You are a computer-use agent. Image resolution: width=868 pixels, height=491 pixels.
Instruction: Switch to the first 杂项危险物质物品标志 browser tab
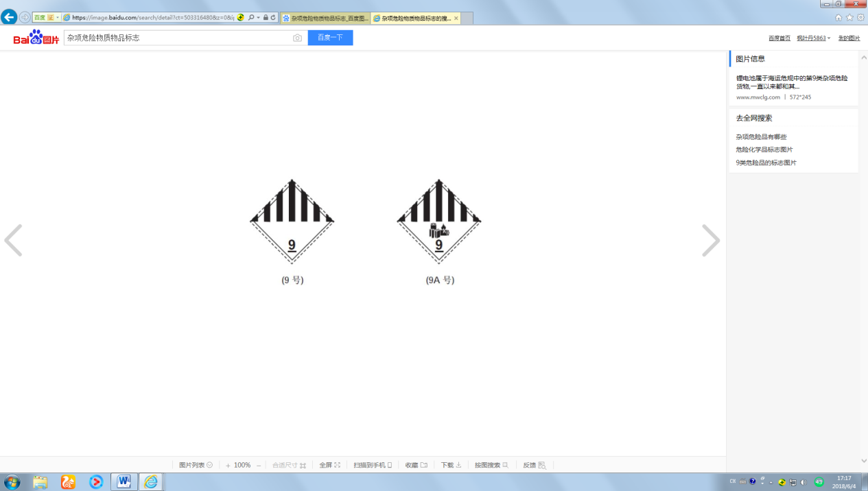tap(325, 19)
